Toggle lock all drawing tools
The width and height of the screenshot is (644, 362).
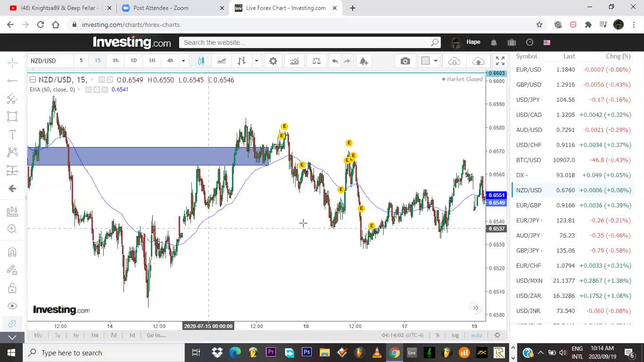[x=12, y=288]
